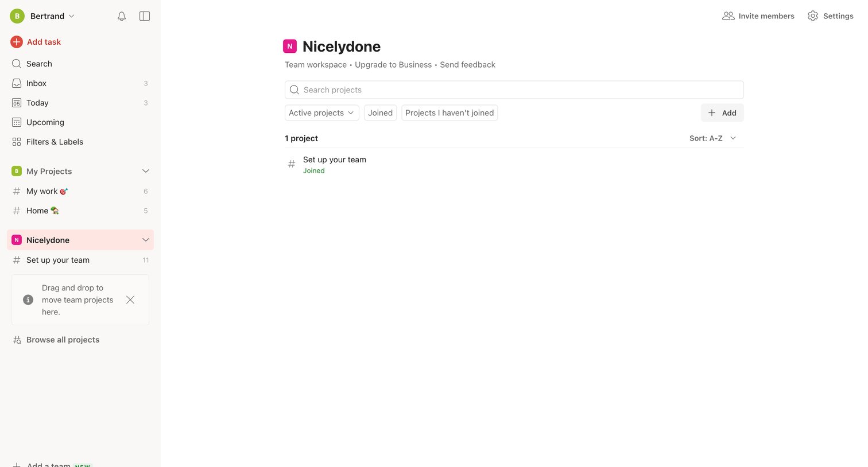
Task: Open the notifications bell
Action: coord(122,16)
